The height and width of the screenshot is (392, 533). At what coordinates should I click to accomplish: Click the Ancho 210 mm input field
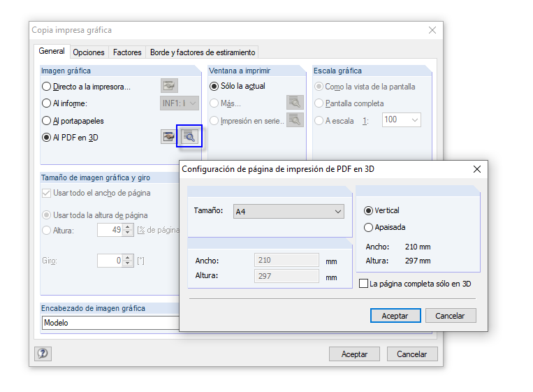[x=286, y=260]
